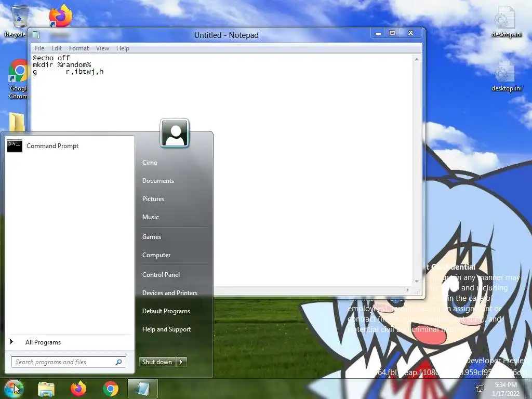Open the Format menu in Notepad
The image size is (532, 399).
coord(79,48)
